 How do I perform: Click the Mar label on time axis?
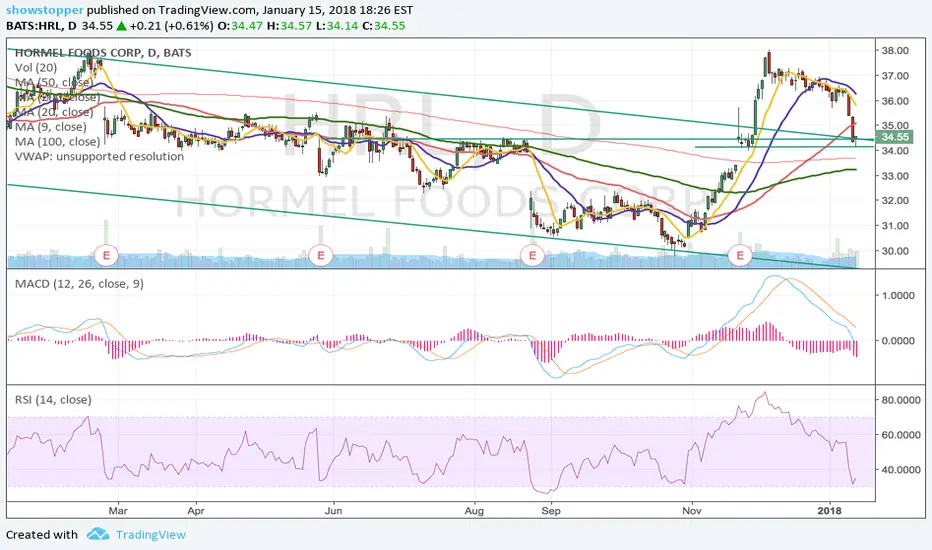(118, 510)
